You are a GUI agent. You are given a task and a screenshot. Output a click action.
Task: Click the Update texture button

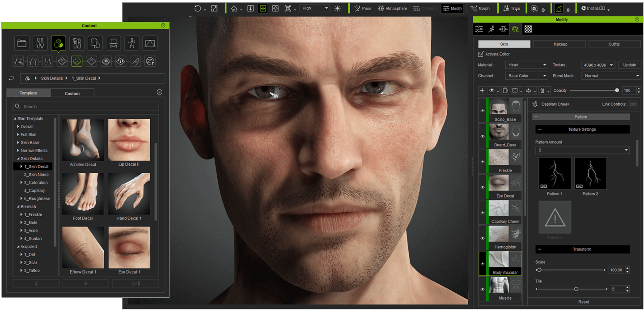tap(629, 64)
